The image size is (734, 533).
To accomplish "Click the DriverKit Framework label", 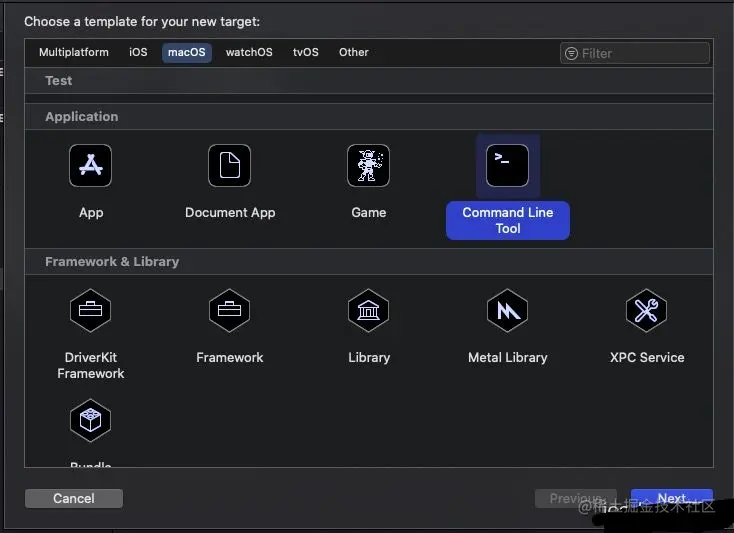I will pos(91,365).
